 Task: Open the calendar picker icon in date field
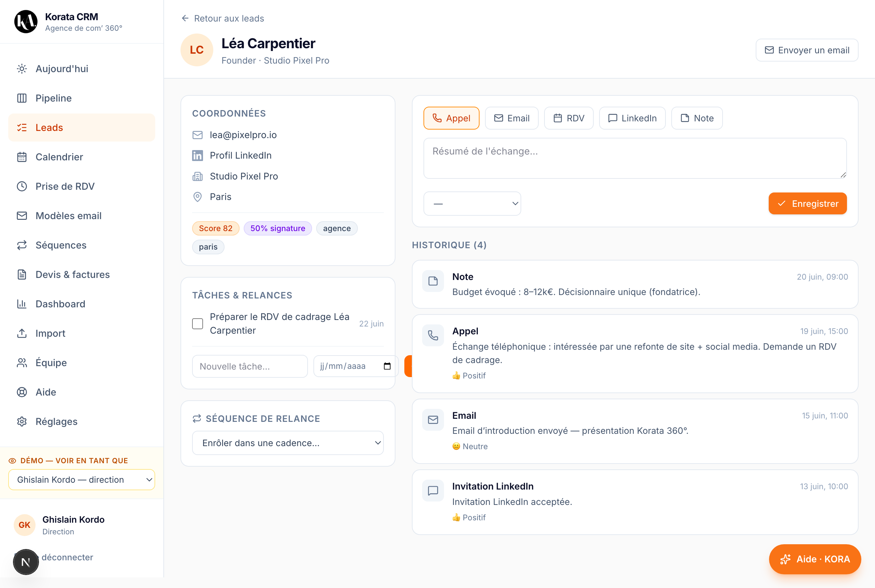(x=387, y=366)
